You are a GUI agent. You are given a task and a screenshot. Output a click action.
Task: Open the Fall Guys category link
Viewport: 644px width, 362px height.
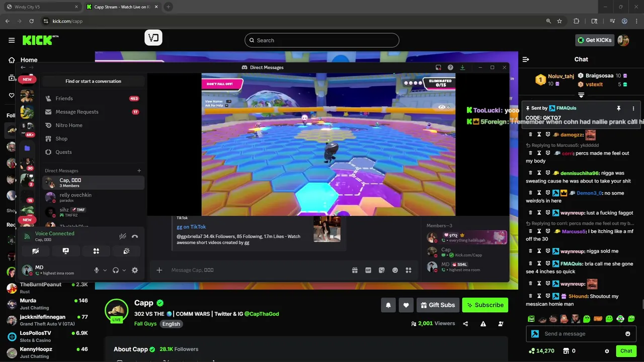[145, 324]
